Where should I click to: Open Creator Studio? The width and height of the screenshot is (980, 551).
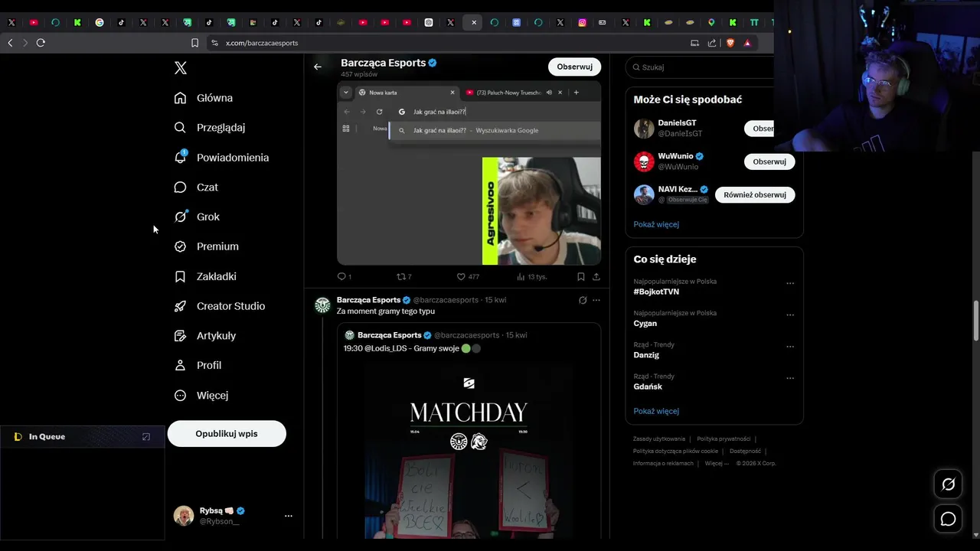click(x=220, y=306)
